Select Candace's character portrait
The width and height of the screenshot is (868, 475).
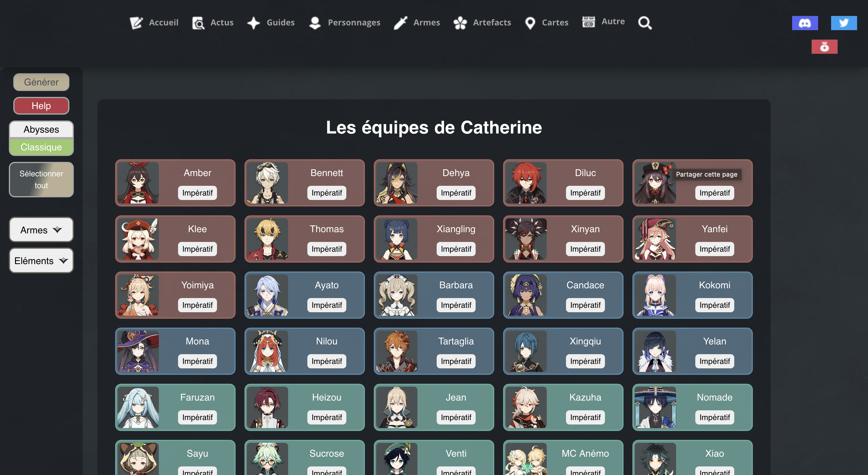[526, 295]
